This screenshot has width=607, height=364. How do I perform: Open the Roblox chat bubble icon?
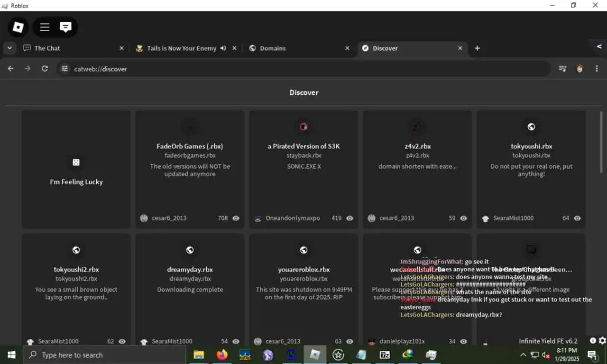pos(65,27)
